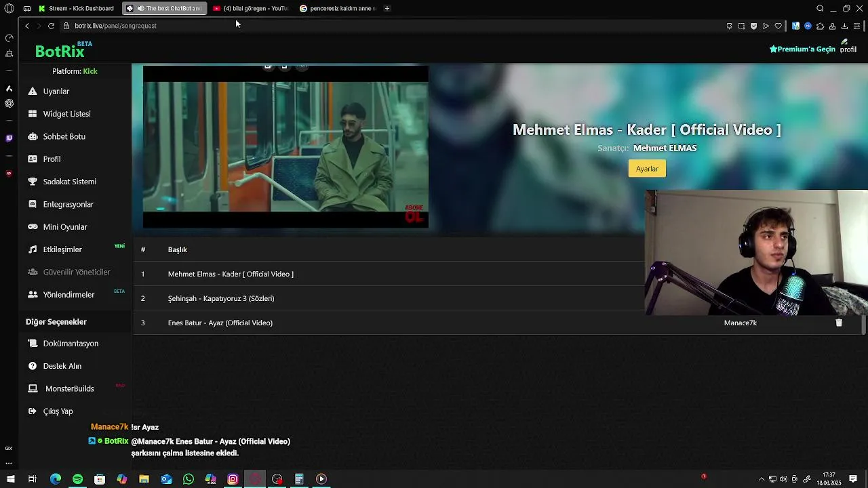This screenshot has height=488, width=868.
Task: Click the translate extension icon
Action: click(x=795, y=26)
